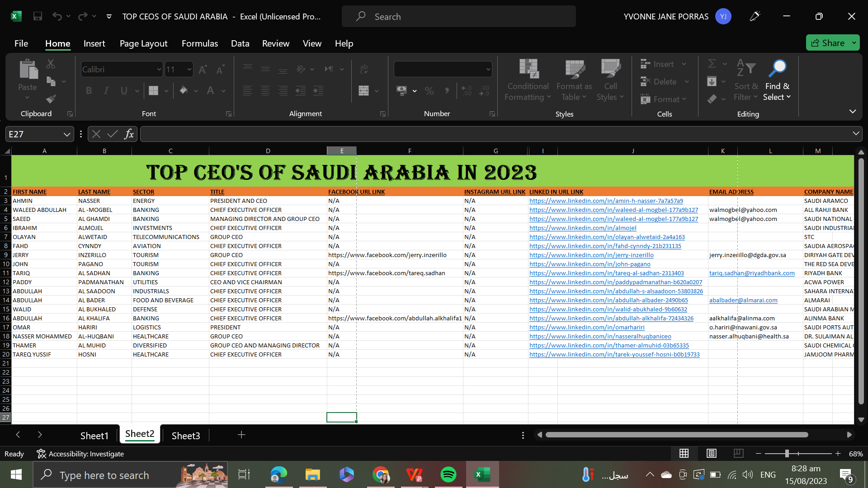The height and width of the screenshot is (488, 868).
Task: Switch to Page Break Preview view
Action: tap(739, 453)
